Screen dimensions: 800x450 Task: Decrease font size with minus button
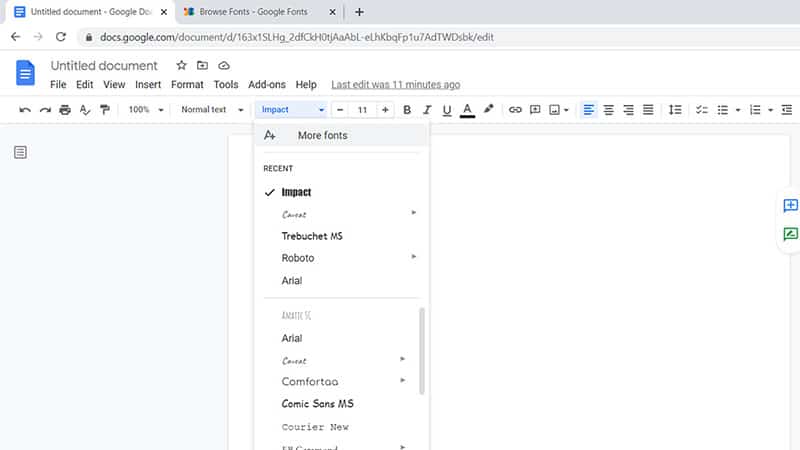pyautogui.click(x=340, y=110)
